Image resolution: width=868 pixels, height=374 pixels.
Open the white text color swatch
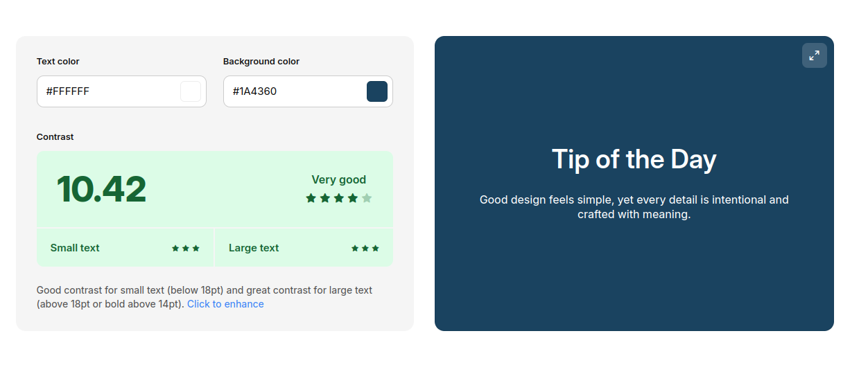[191, 91]
